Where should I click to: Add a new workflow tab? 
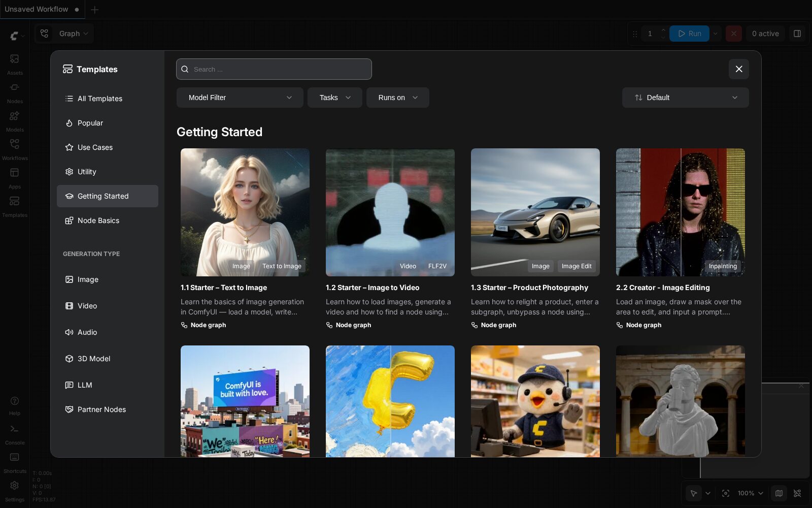tap(94, 10)
